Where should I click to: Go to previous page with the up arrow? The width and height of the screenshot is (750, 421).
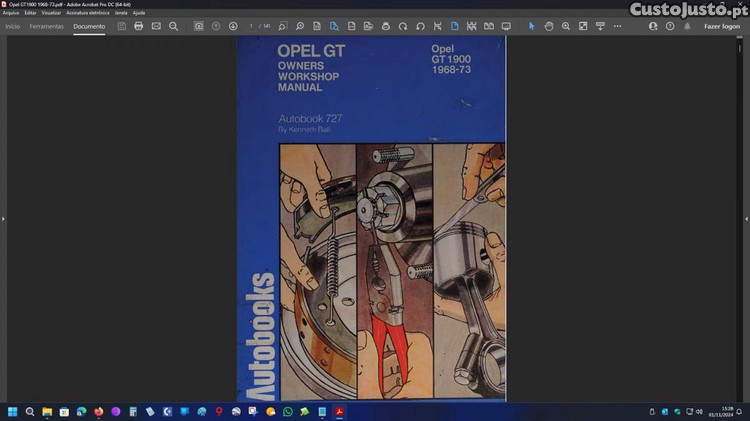point(216,26)
